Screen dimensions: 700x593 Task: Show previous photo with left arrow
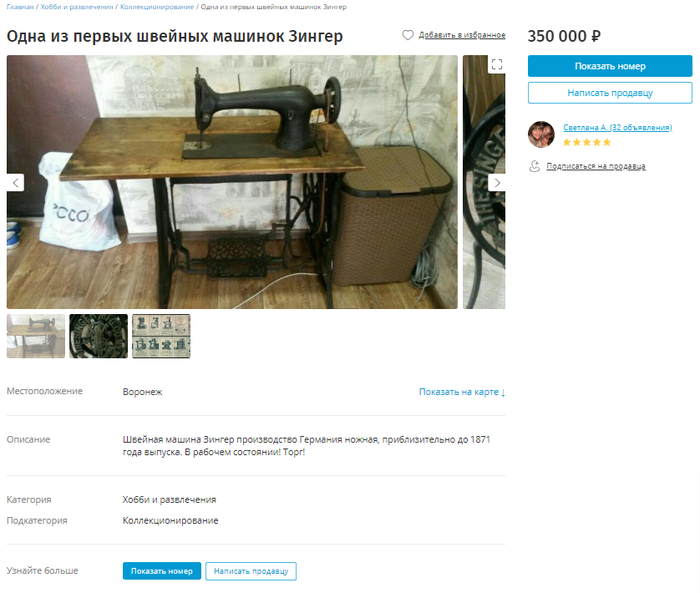coord(16,183)
